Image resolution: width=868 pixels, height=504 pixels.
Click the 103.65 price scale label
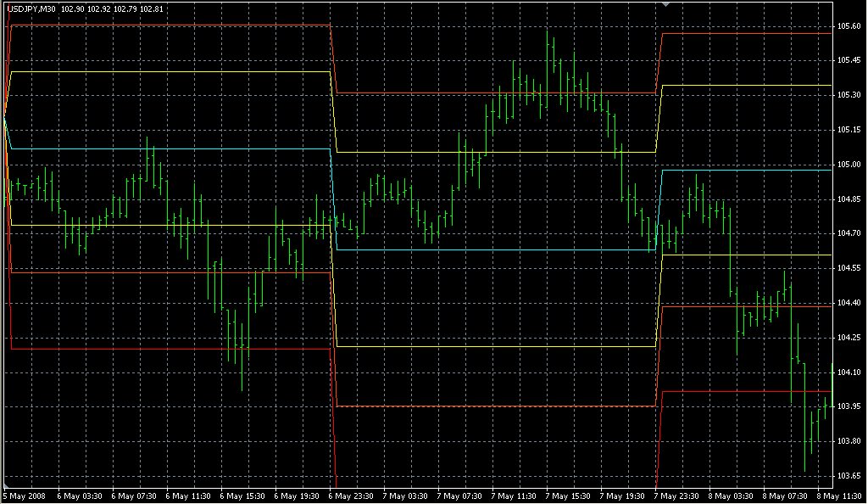[x=849, y=476]
